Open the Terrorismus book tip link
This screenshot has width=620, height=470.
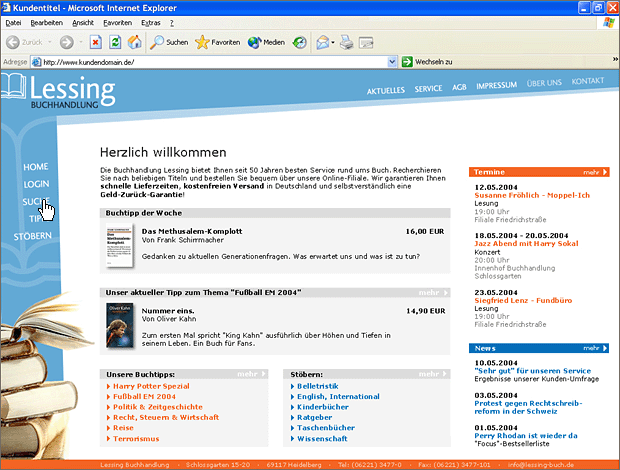[136, 439]
